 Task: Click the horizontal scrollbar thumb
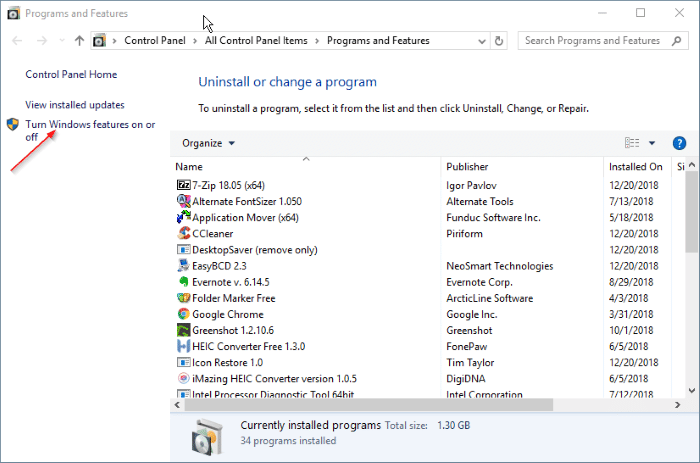[x=369, y=405]
